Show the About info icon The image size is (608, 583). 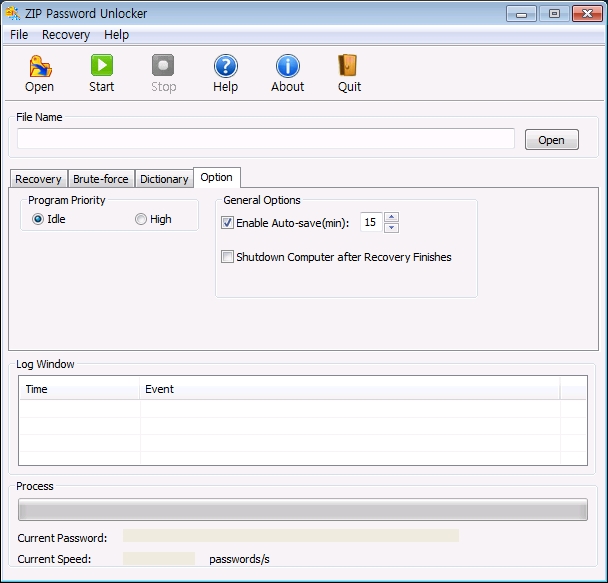click(288, 67)
